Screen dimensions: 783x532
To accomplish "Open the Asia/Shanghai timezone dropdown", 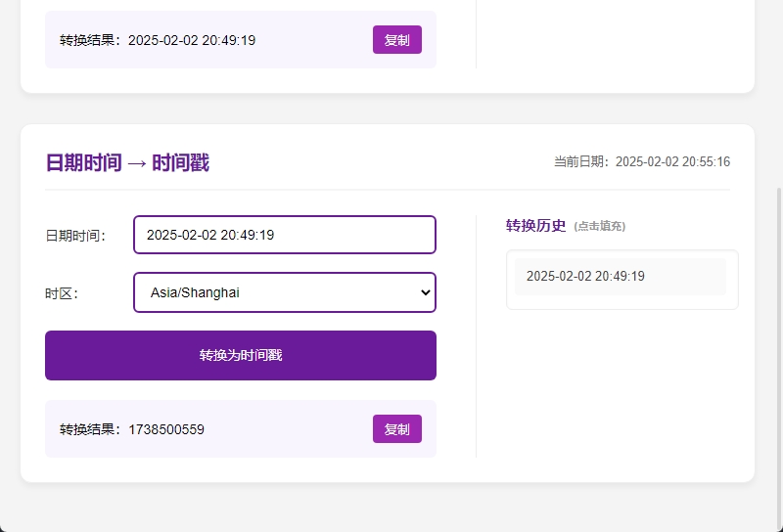I will pyautogui.click(x=285, y=292).
